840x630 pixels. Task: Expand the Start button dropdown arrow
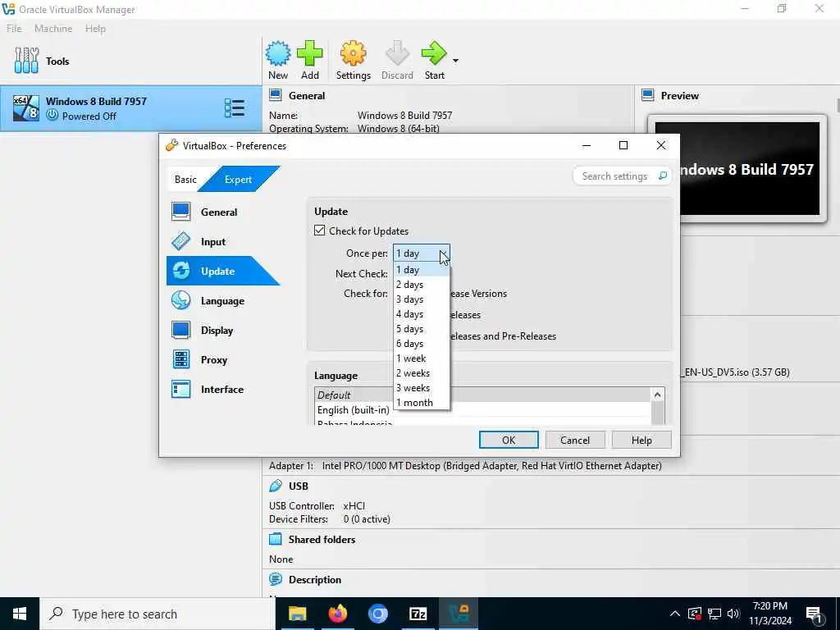coord(455,61)
